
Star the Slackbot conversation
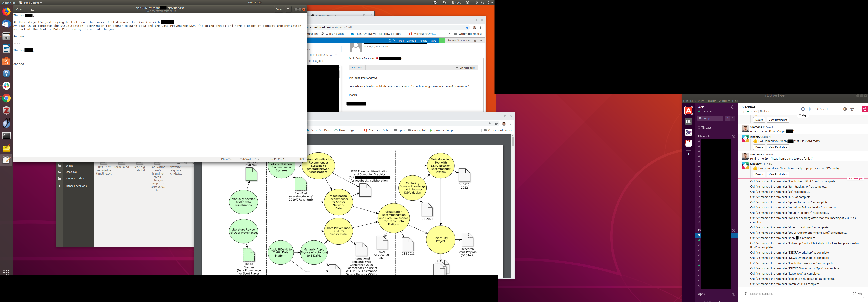pos(743,112)
